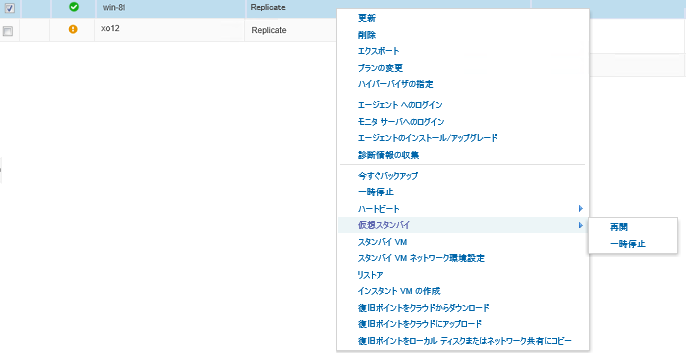Select 一時停止 in the main context menu

point(376,192)
